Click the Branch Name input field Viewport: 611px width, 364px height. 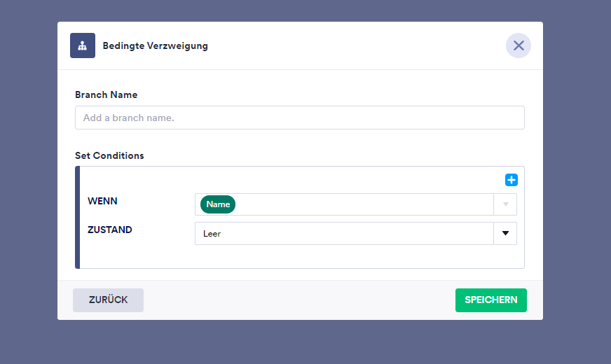299,118
